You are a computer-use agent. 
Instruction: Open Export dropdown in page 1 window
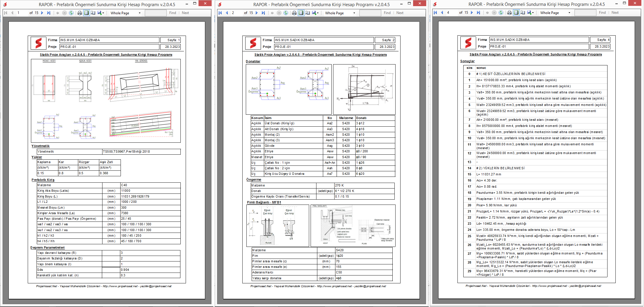point(101,13)
